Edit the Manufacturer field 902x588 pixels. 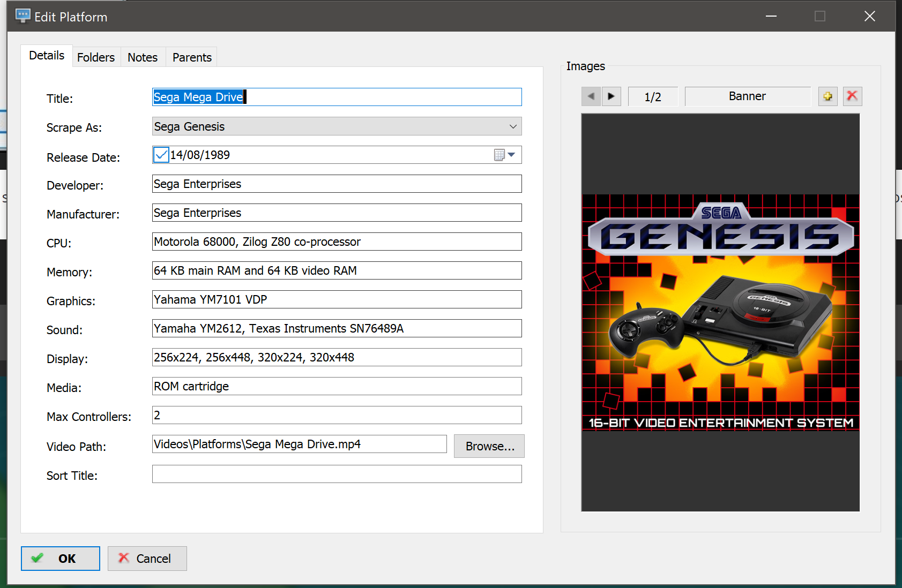click(337, 213)
